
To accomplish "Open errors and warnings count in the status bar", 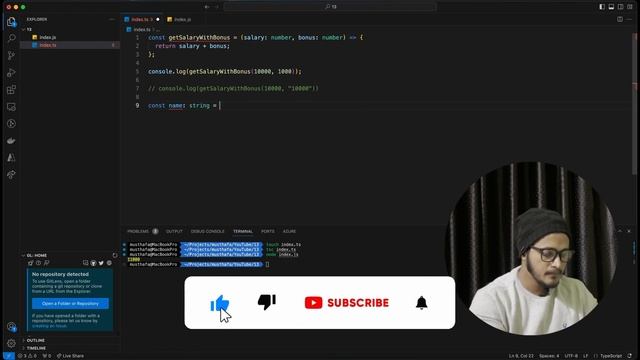I will (x=27, y=356).
